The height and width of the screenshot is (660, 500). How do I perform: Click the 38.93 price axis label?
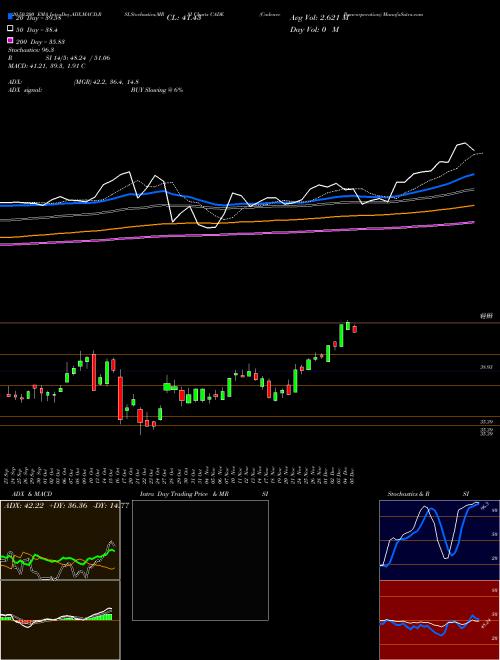[x=487, y=367]
